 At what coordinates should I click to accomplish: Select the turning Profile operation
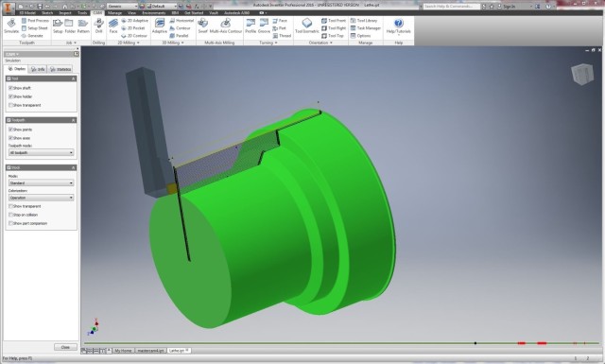(251, 26)
